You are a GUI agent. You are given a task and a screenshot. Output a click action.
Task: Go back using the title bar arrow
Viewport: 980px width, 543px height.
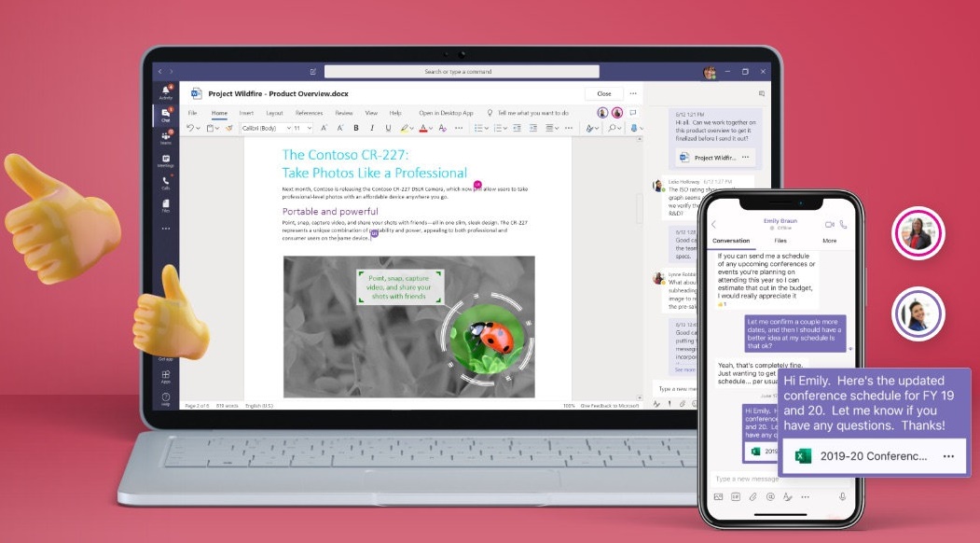160,72
